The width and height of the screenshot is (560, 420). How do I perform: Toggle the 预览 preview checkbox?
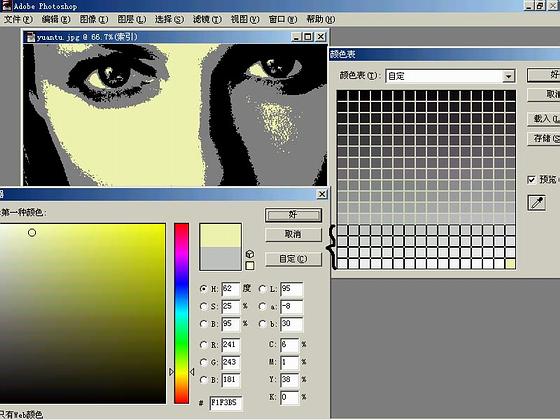(531, 179)
